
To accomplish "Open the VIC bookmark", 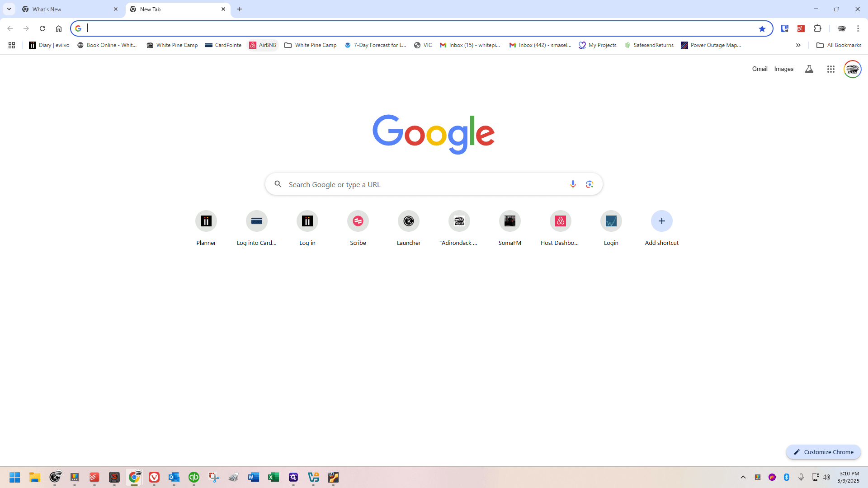I will point(423,45).
